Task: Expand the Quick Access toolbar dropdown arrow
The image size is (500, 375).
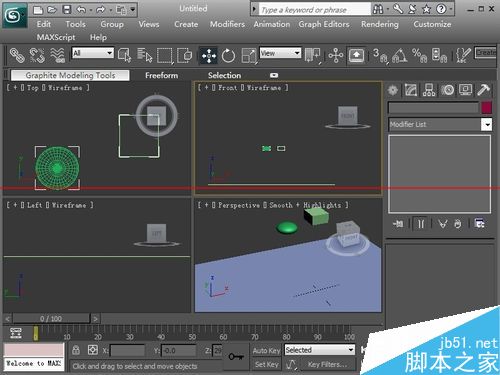Action: (133, 10)
